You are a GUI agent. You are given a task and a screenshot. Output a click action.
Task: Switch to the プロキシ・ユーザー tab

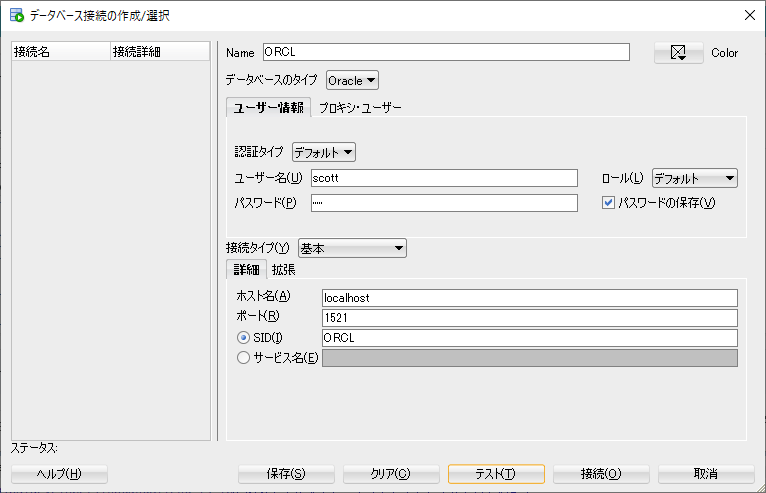click(x=360, y=108)
